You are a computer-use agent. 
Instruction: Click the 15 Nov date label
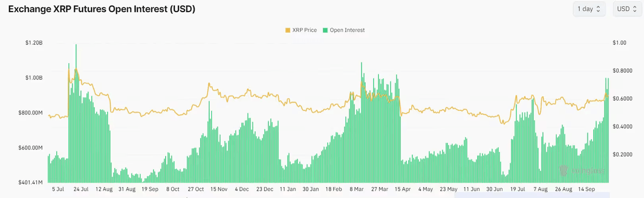pyautogui.click(x=218, y=189)
